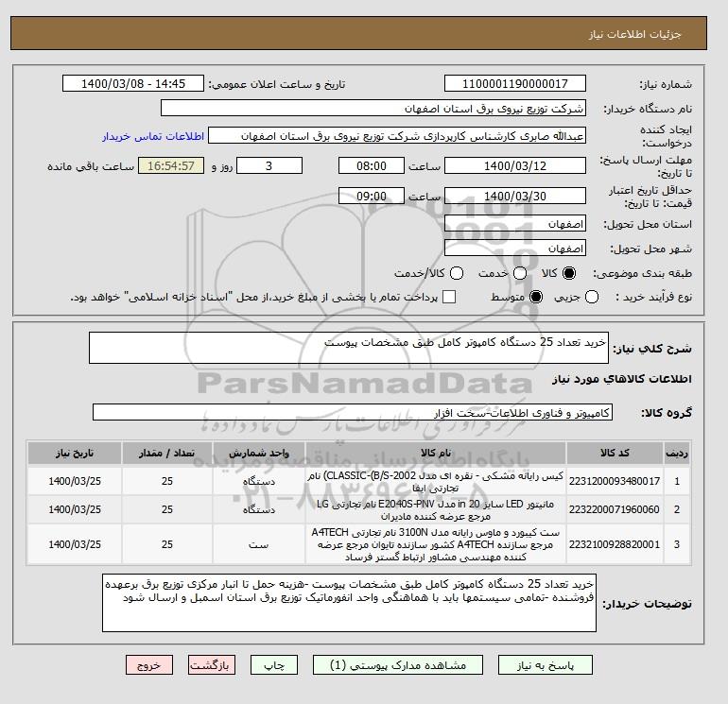Click the بازگشت back button

(211, 665)
